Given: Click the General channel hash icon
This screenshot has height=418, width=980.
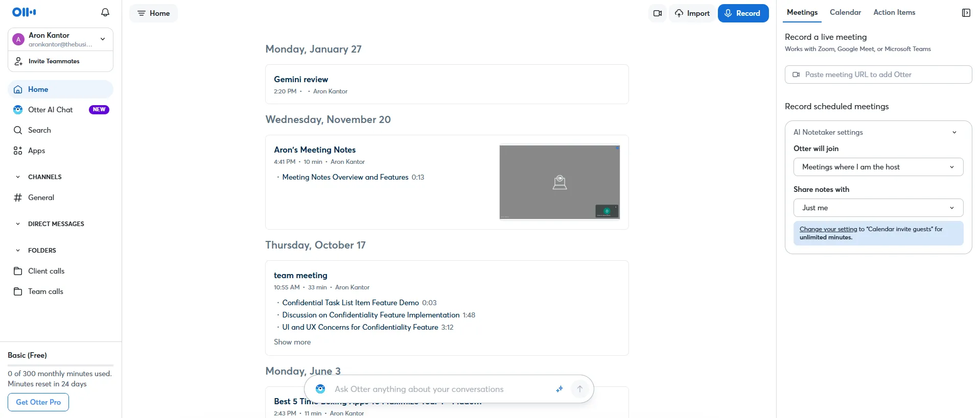Looking at the screenshot, I should coord(18,198).
